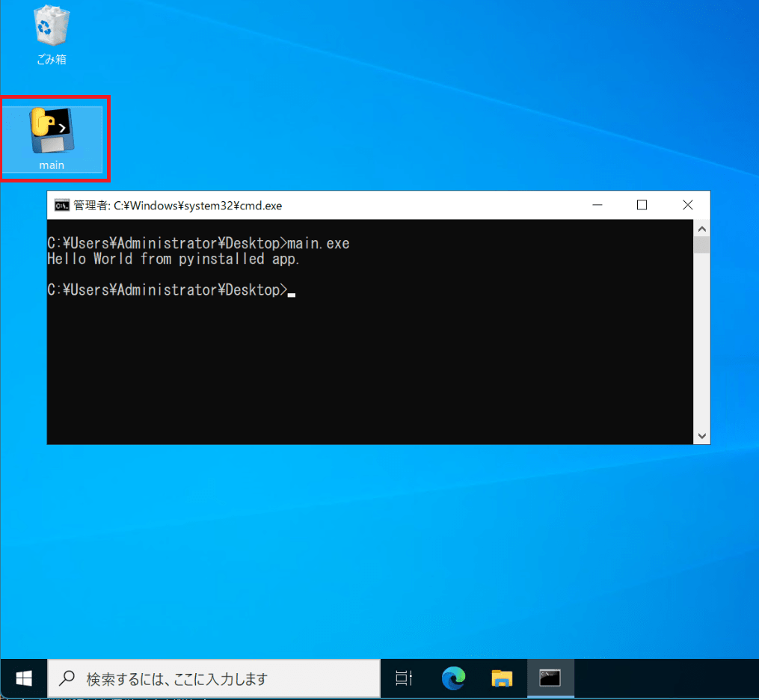The image size is (759, 700).
Task: Click the console scrollbar thumb
Action: point(702,245)
